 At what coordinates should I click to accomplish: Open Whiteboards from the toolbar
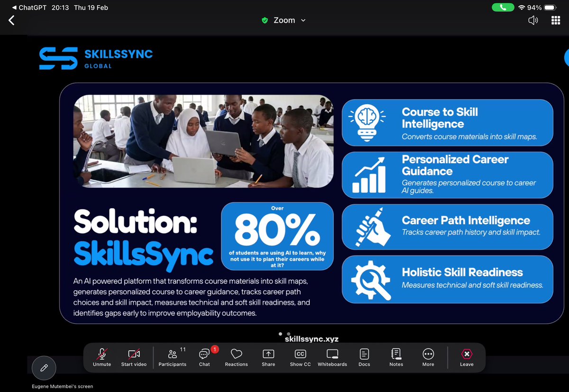coord(332,357)
